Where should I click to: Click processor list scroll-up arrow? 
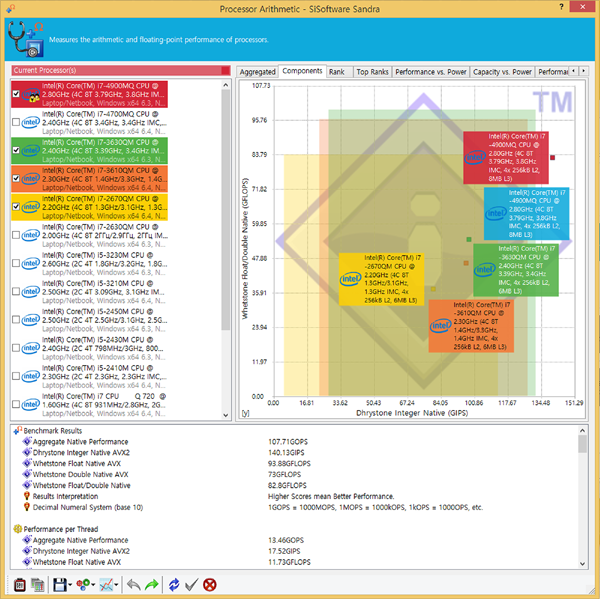(x=226, y=85)
